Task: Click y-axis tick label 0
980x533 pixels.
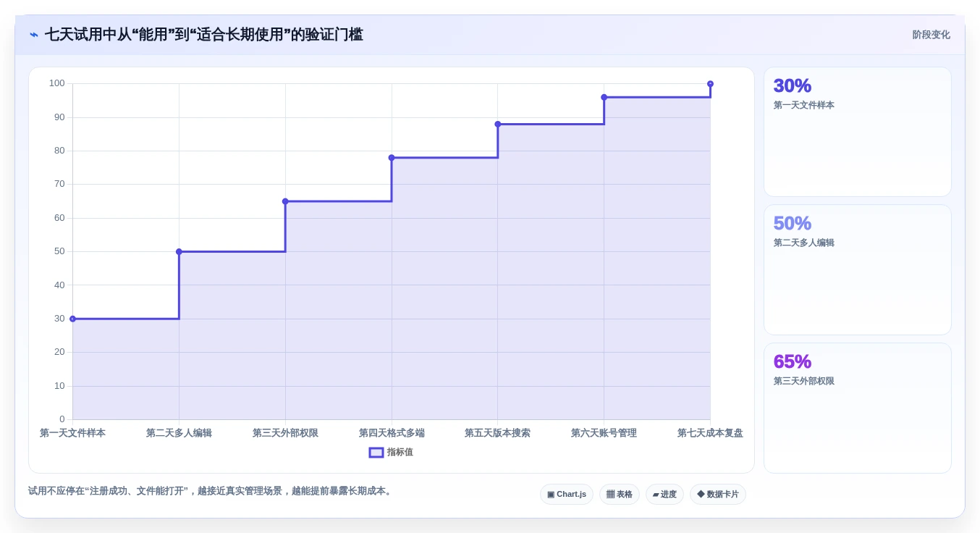Action: [62, 419]
